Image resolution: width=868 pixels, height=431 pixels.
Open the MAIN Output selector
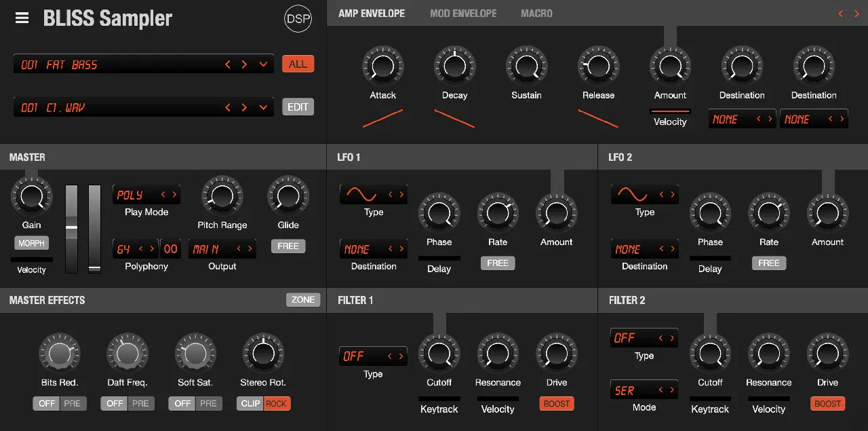[x=222, y=249]
